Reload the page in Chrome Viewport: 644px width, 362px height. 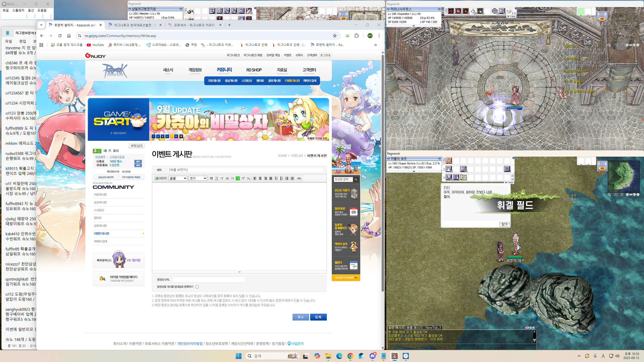coord(60,36)
